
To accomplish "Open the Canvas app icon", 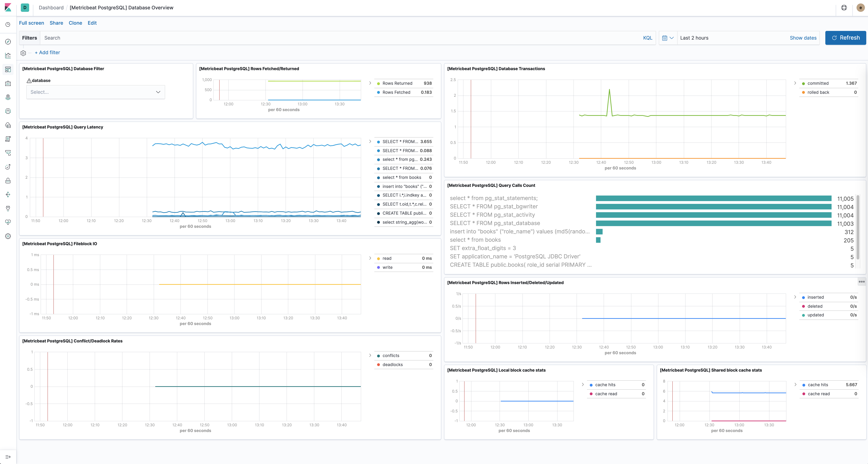I will tap(8, 84).
